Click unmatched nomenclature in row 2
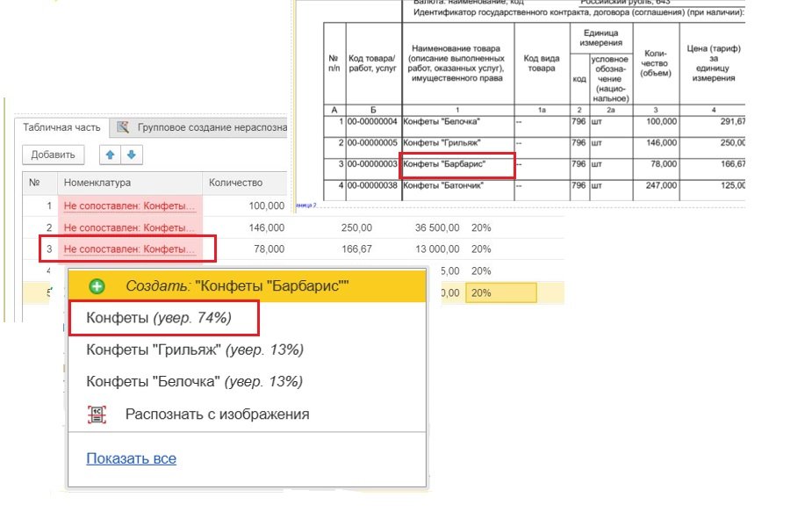Image resolution: width=812 pixels, height=519 pixels. coord(129,227)
